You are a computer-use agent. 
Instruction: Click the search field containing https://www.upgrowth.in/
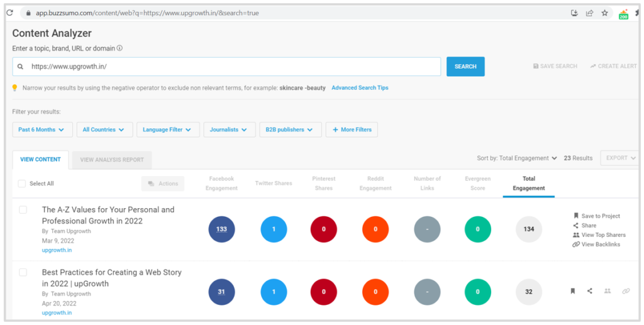(226, 67)
